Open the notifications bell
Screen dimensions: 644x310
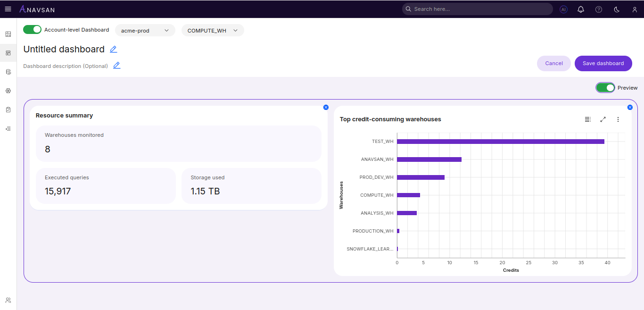coord(581,9)
